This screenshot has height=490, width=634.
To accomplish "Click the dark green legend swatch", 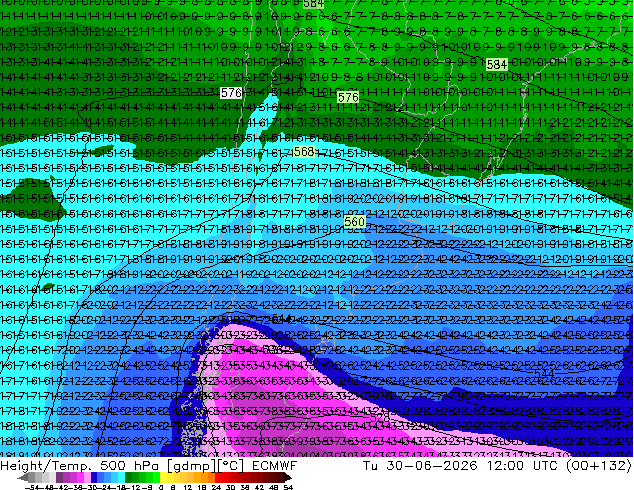I will coord(129,477).
